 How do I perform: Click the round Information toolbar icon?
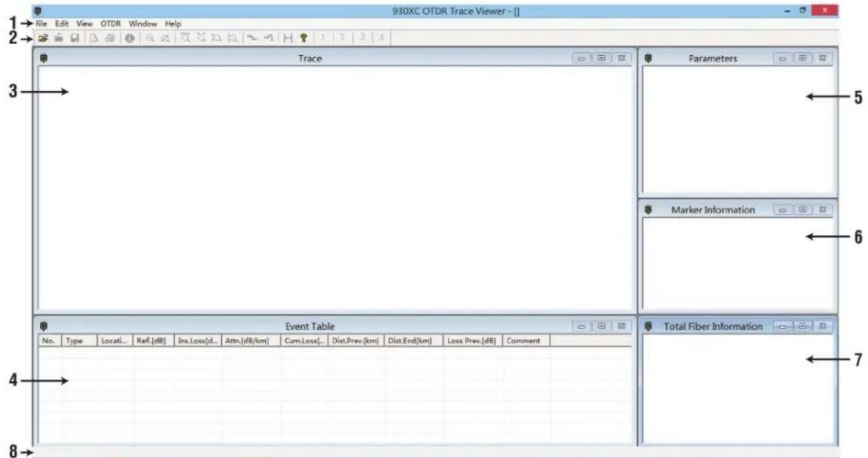(130, 38)
